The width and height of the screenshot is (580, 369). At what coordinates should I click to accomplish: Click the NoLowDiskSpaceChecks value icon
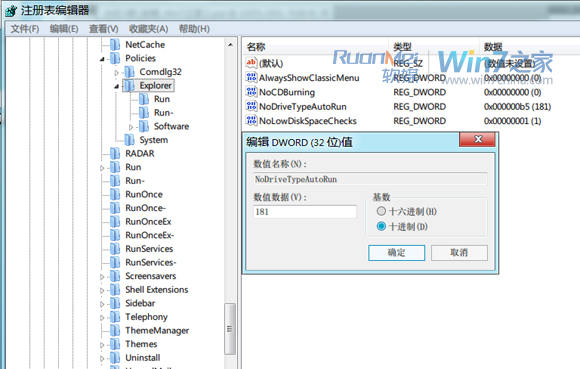251,121
